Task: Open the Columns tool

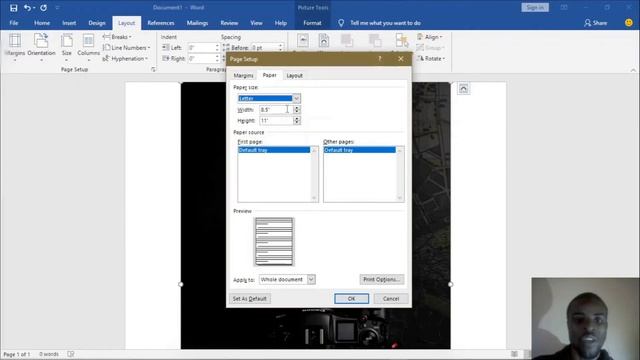Action: (88, 48)
